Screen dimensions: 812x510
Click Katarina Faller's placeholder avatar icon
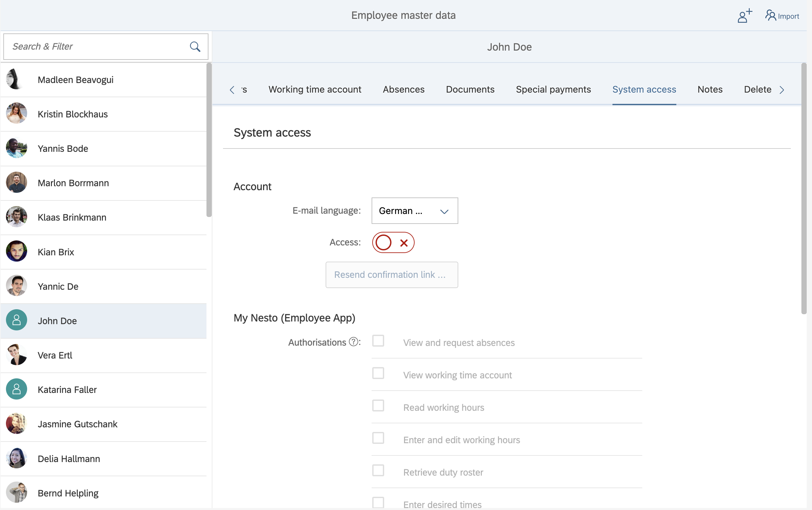coord(17,389)
